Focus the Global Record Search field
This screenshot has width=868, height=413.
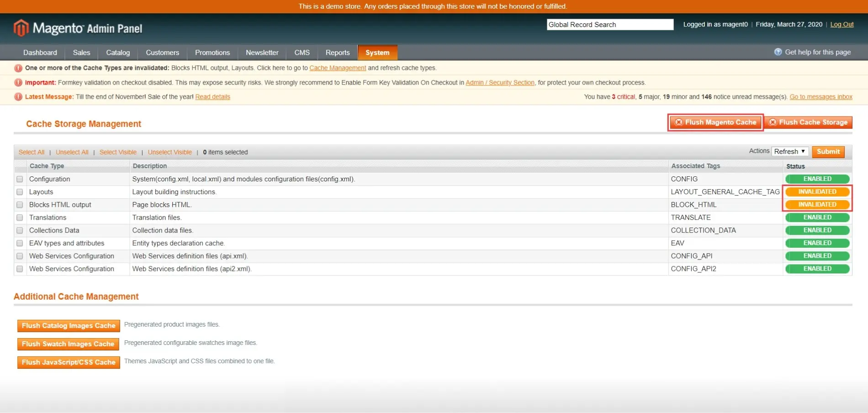coord(610,25)
